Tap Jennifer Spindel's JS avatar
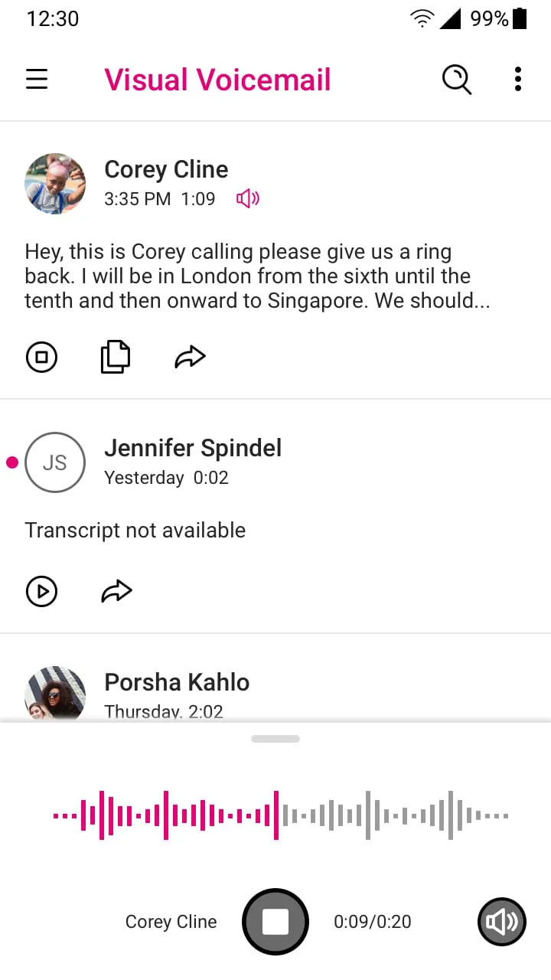The width and height of the screenshot is (551, 980). click(x=55, y=462)
